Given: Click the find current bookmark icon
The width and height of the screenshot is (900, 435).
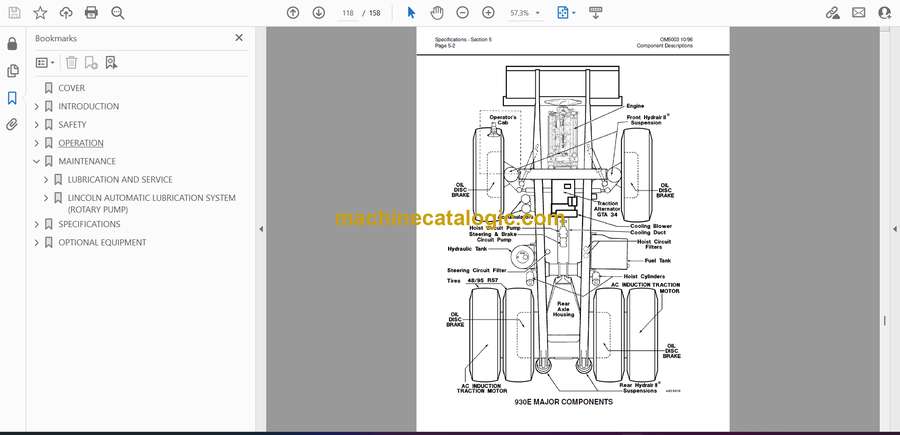Looking at the screenshot, I should pos(111,63).
